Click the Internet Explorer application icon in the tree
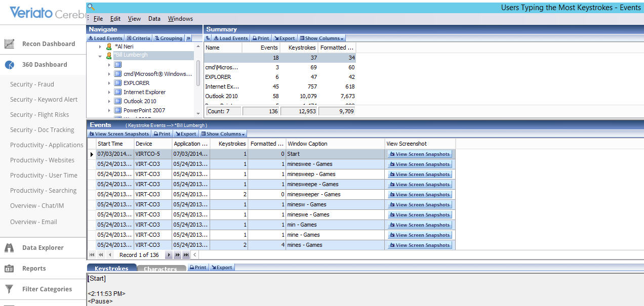 [x=117, y=92]
